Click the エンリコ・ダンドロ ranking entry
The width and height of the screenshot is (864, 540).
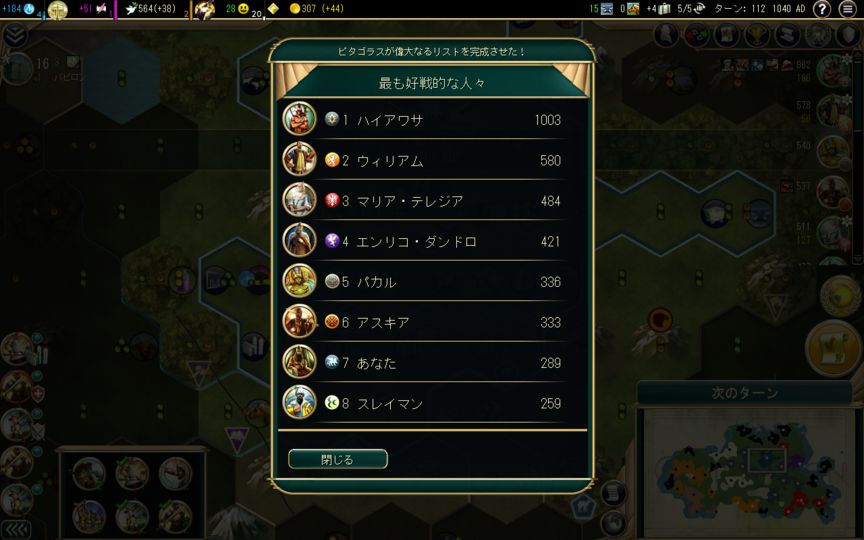(x=423, y=241)
